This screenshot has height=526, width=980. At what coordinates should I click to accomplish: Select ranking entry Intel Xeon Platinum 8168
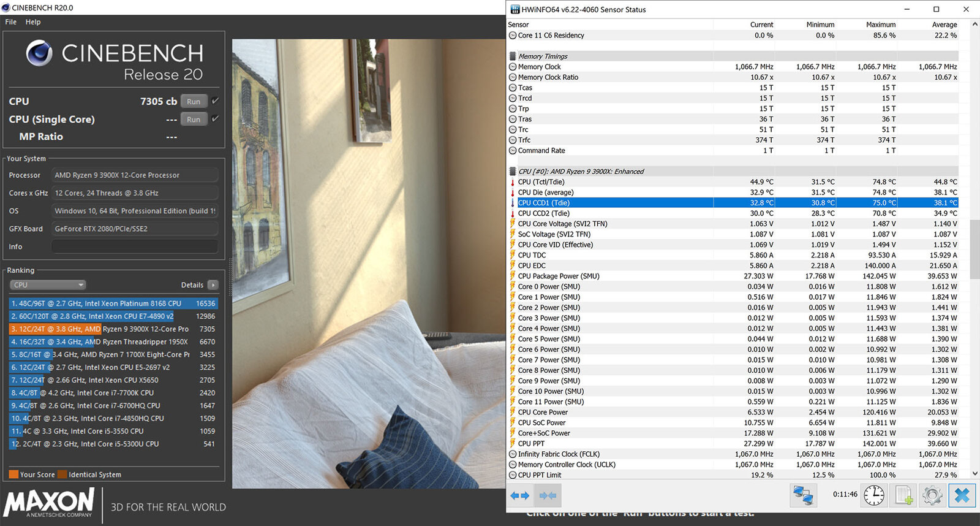pos(113,303)
